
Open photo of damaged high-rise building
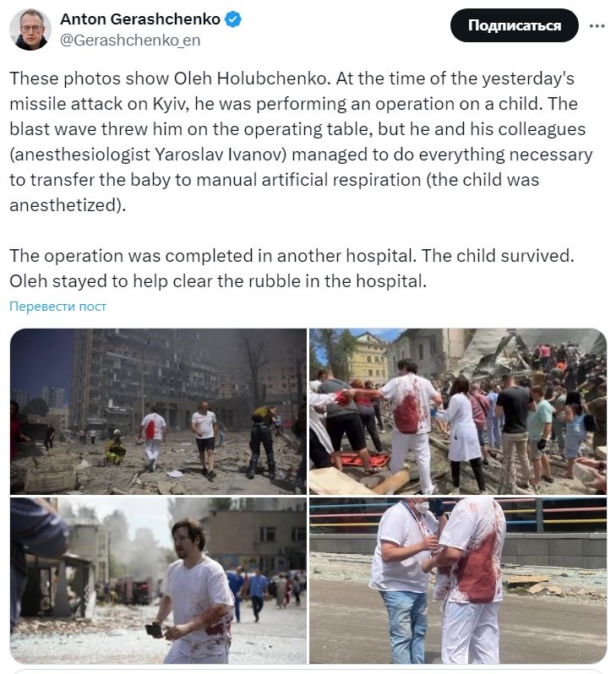point(158,411)
